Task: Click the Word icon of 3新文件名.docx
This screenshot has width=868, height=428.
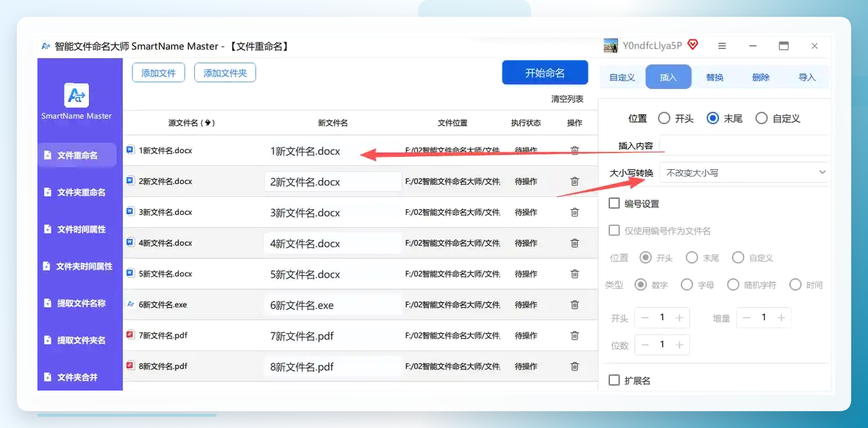Action: (130, 211)
